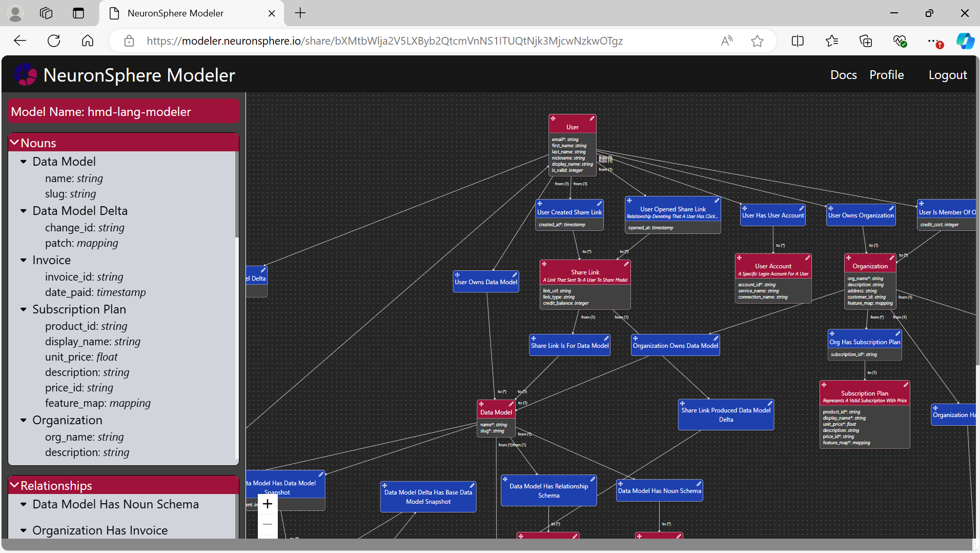Click pencil icon on Organization node
The width and height of the screenshot is (980, 553).
click(892, 258)
